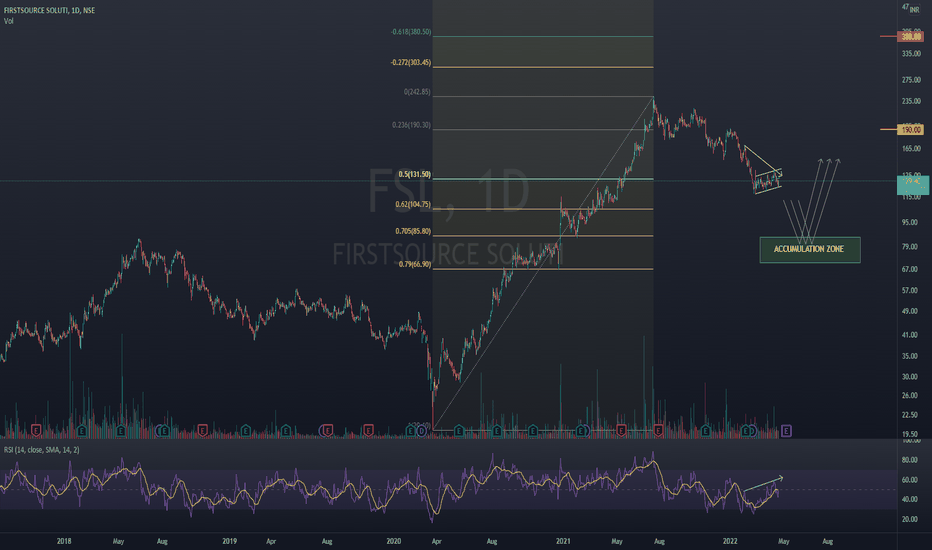This screenshot has width=932, height=550.
Task: Click the INR currency label
Action: [x=914, y=10]
